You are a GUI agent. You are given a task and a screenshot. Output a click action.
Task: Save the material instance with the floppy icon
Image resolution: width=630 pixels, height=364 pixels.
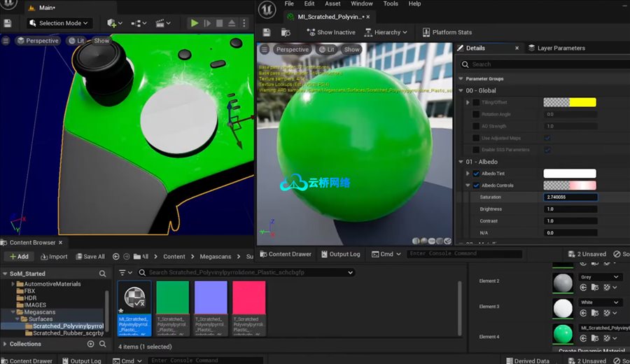266,32
